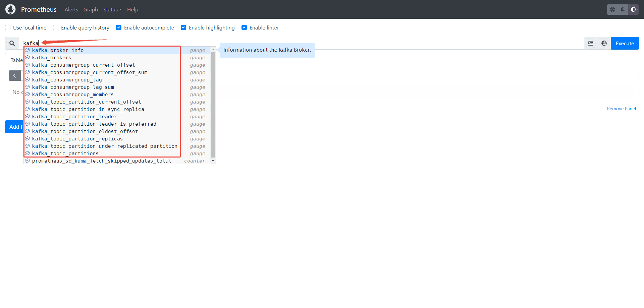This screenshot has height=308, width=644.
Task: Disable the Enable autocomplete checkbox
Action: coord(119,27)
